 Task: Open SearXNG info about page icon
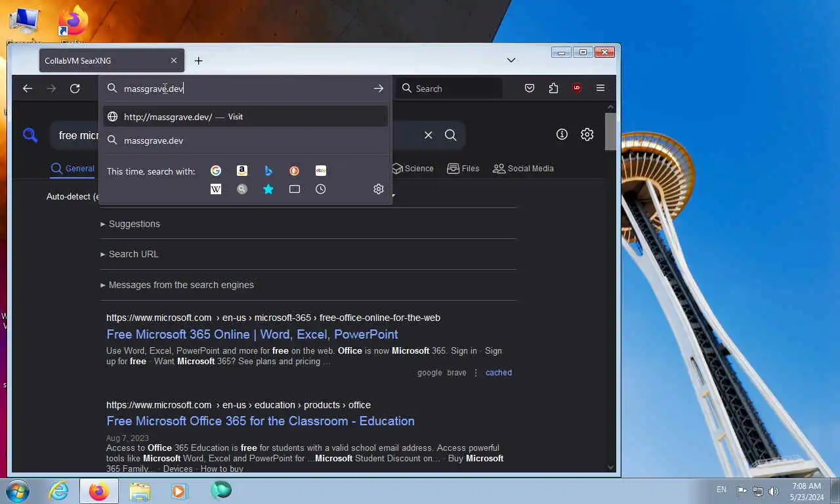click(x=562, y=134)
